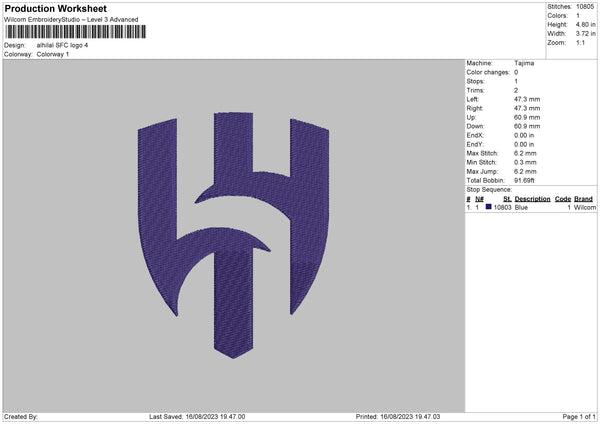
Task: Click the Machine value Tajima
Action: coord(523,63)
